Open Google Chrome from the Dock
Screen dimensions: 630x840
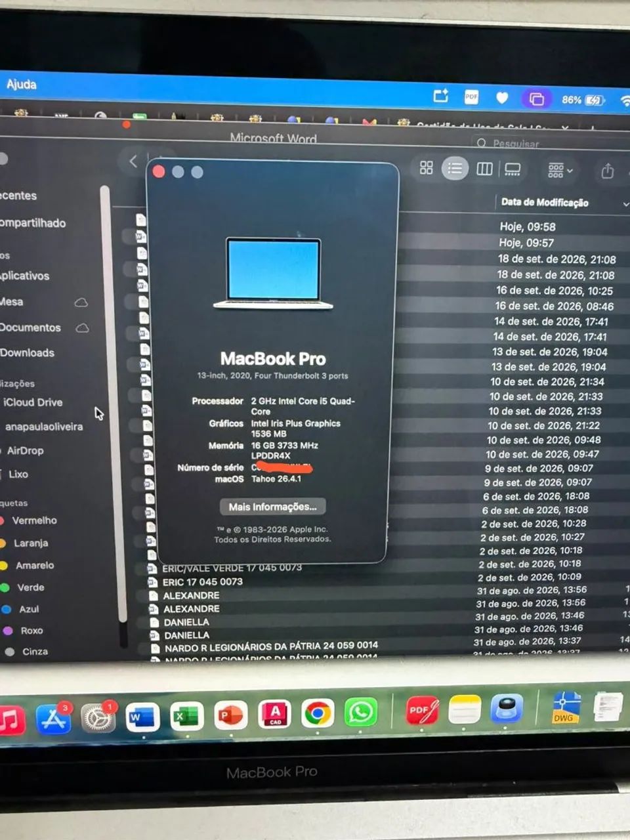[318, 713]
